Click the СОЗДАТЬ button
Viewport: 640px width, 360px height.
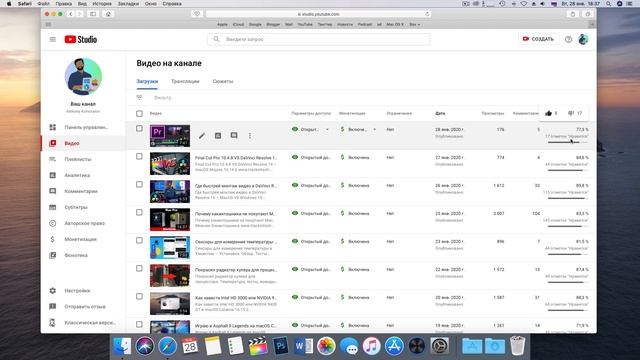[x=538, y=39]
